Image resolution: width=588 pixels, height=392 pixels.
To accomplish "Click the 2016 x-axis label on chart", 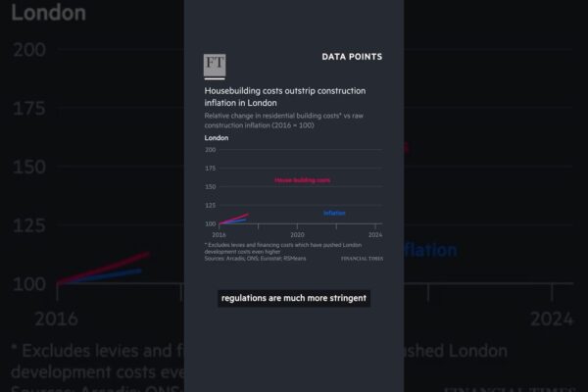I will [218, 235].
